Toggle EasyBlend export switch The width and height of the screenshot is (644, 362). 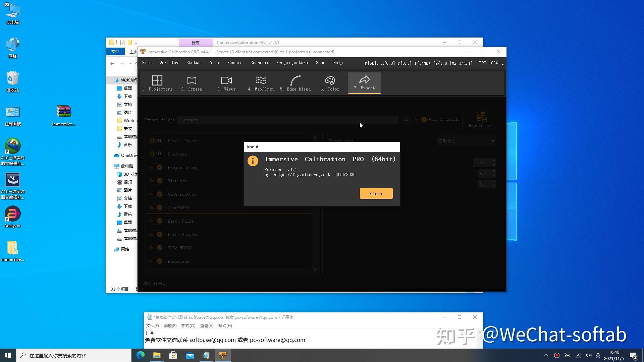point(156,261)
